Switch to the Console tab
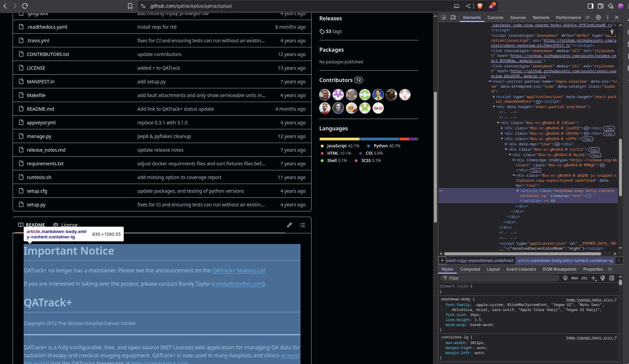 [495, 18]
